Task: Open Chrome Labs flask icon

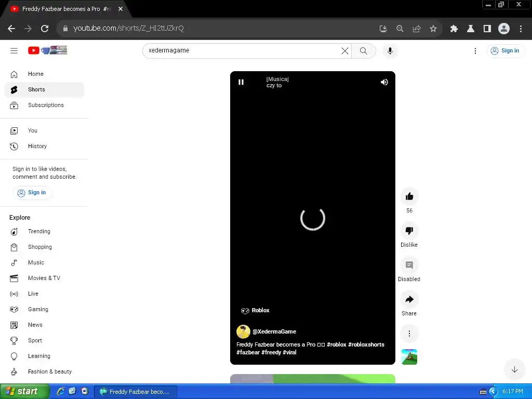Action: (x=471, y=29)
